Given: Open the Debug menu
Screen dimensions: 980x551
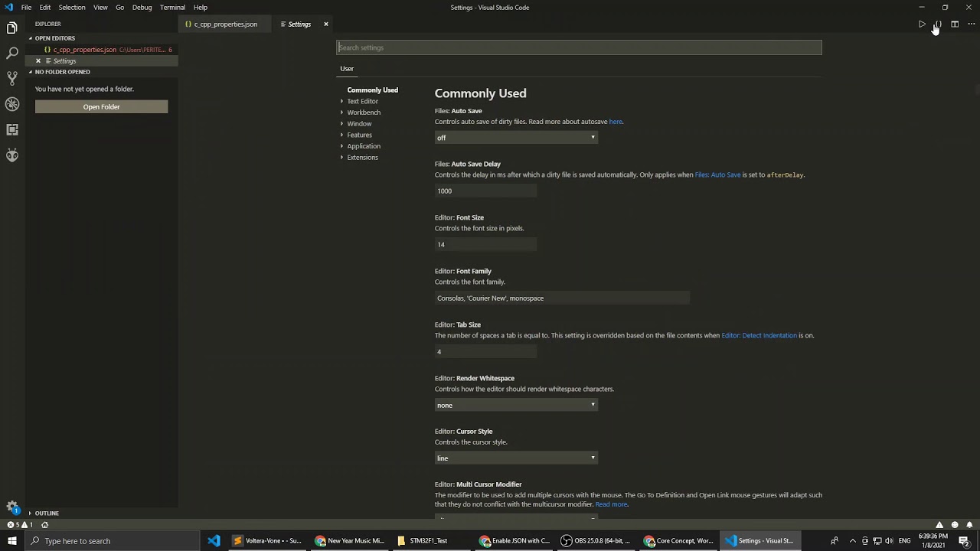Looking at the screenshot, I should click(x=142, y=8).
